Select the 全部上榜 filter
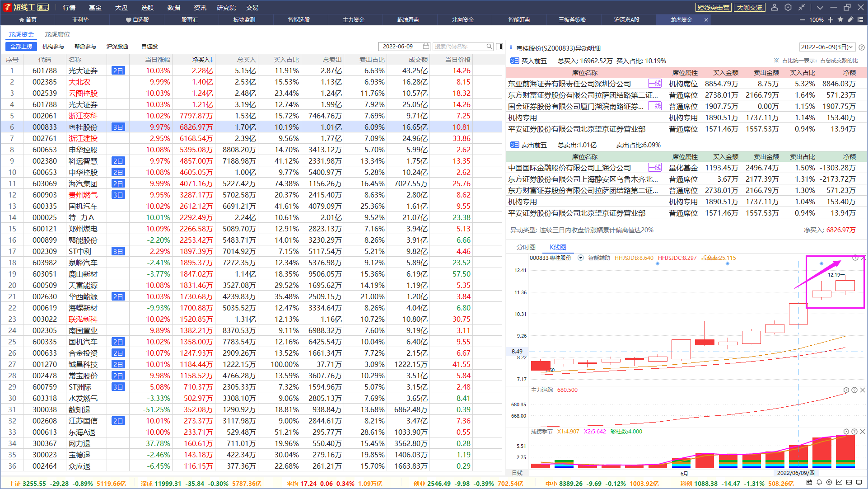The width and height of the screenshot is (868, 489). tap(21, 47)
